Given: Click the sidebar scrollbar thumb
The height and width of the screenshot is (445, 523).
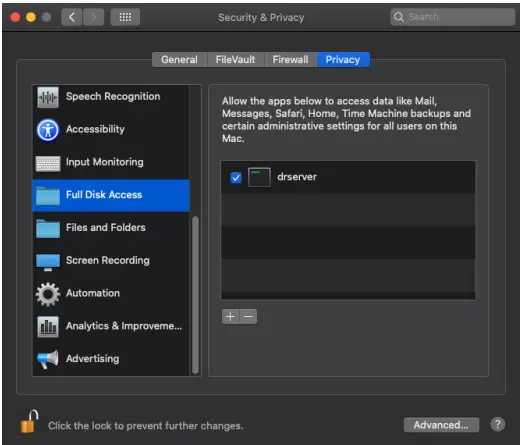Looking at the screenshot, I should coord(195,295).
